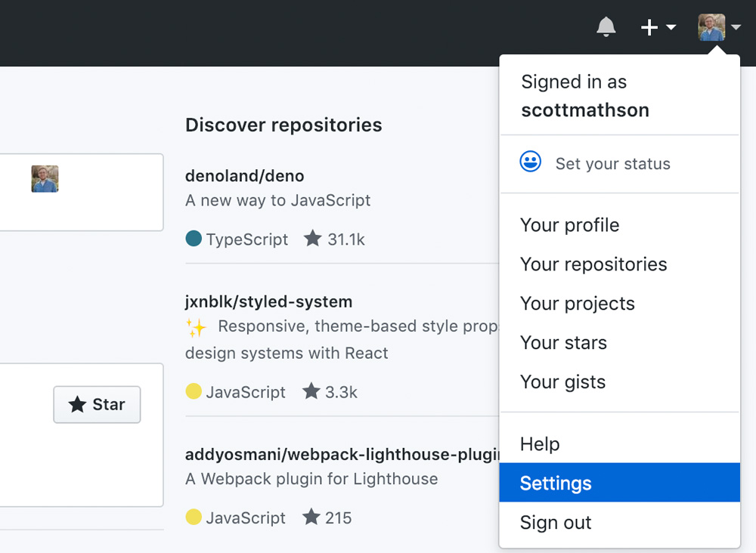Click the TypeScript language label
The height and width of the screenshot is (553, 756).
point(247,239)
